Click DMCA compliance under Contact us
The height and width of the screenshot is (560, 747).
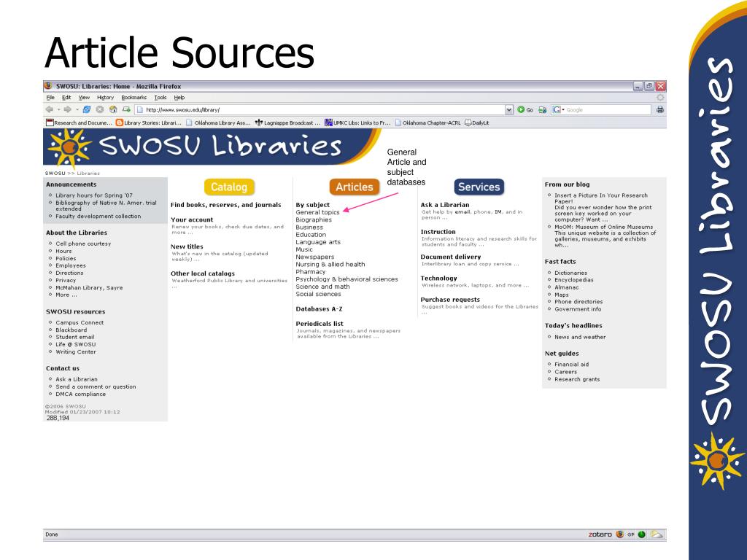[x=80, y=394]
